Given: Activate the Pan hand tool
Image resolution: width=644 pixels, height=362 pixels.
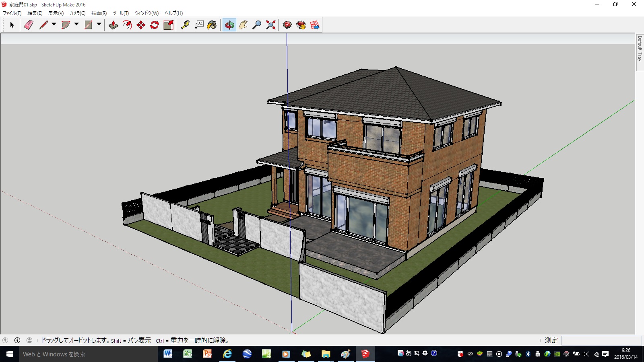Looking at the screenshot, I should pos(243,25).
